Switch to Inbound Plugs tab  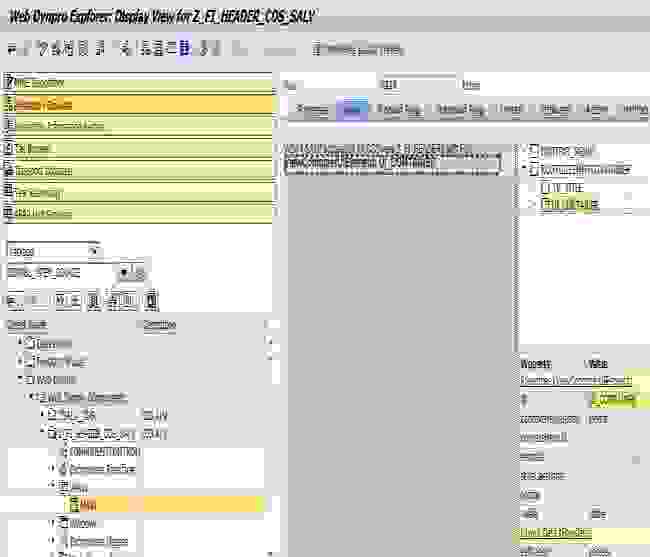[x=400, y=110]
